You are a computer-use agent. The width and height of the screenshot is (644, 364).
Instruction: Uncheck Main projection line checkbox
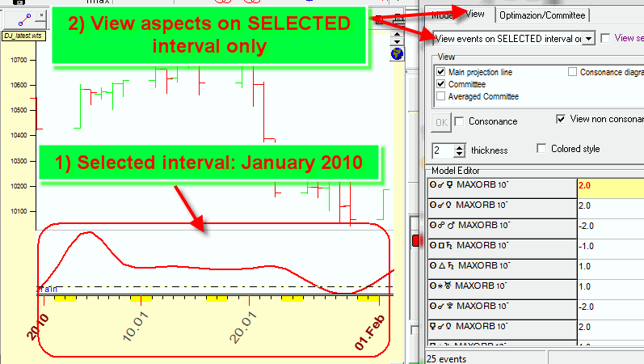click(441, 72)
